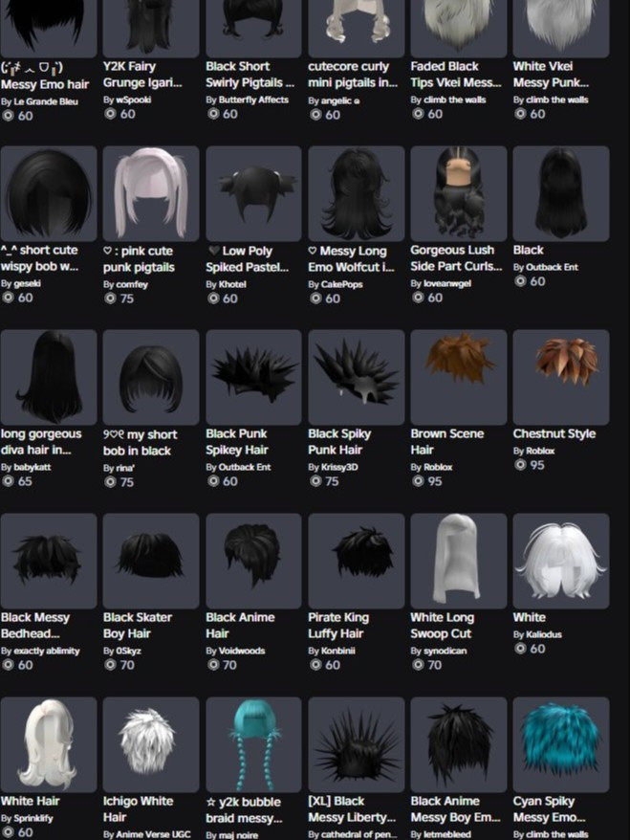Open the y2k bubble braid teal hair
The height and width of the screenshot is (840, 630).
(x=253, y=744)
